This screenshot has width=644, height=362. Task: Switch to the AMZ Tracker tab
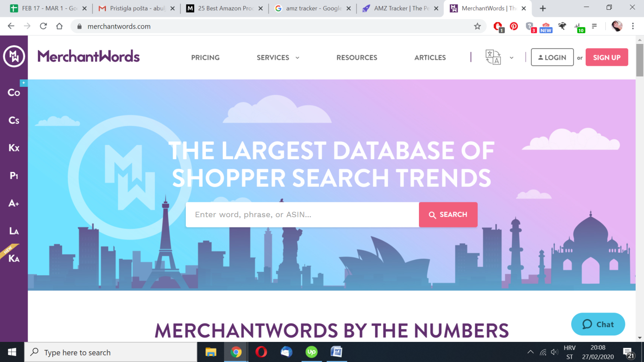click(x=400, y=8)
